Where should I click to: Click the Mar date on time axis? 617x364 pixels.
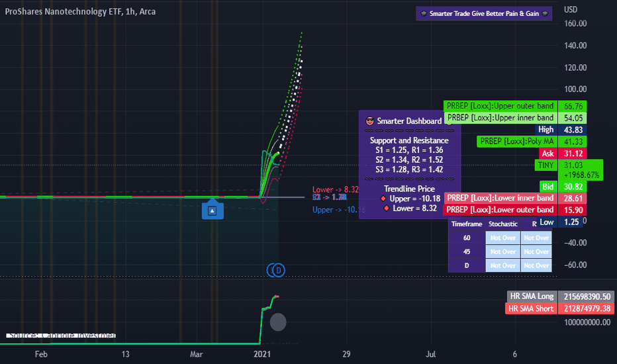196,354
